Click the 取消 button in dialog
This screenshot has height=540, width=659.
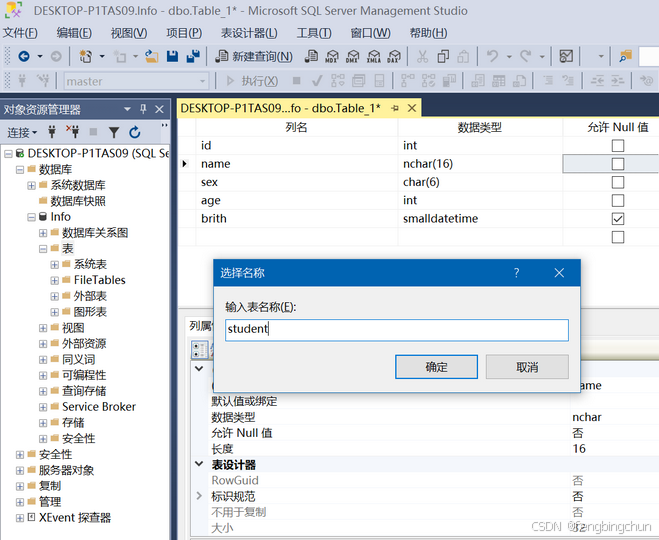tap(527, 367)
